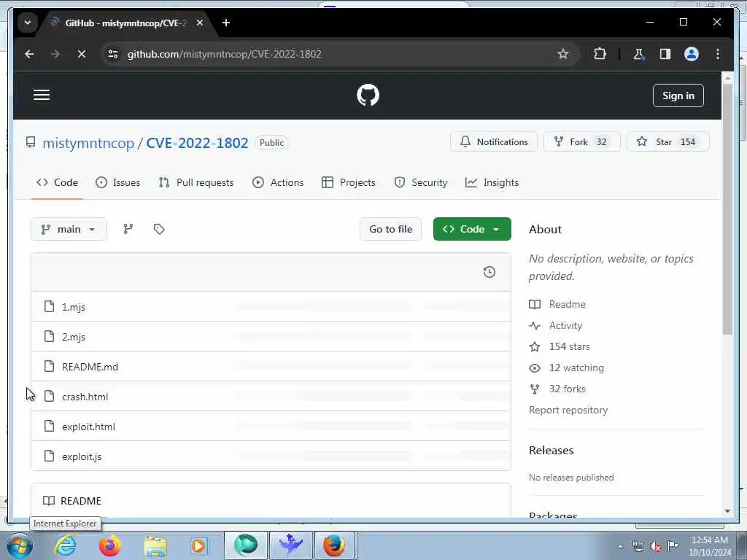Open the mistymntncop owner link
The width and height of the screenshot is (747, 560).
[x=88, y=143]
